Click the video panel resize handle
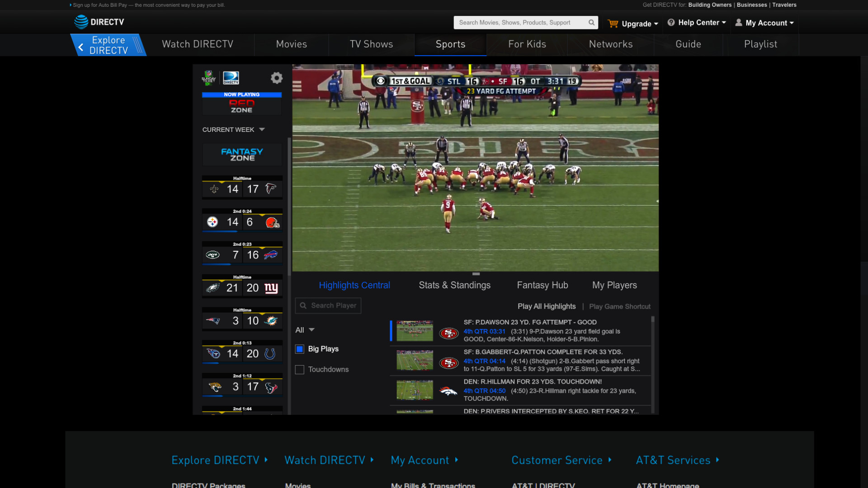The image size is (868, 488). click(x=476, y=274)
